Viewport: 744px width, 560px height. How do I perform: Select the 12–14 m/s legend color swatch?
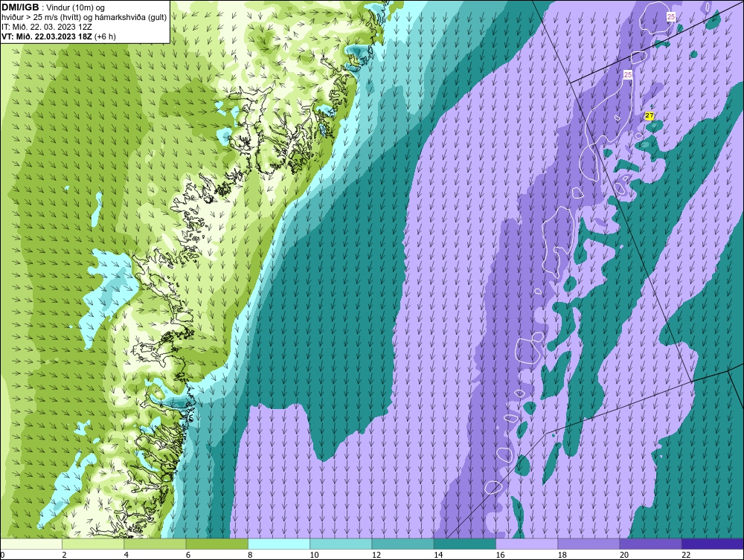[x=403, y=544]
